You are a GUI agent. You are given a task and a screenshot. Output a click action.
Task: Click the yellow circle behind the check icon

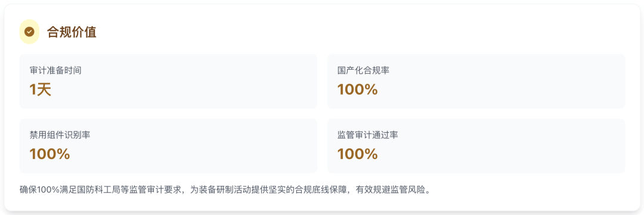30,32
